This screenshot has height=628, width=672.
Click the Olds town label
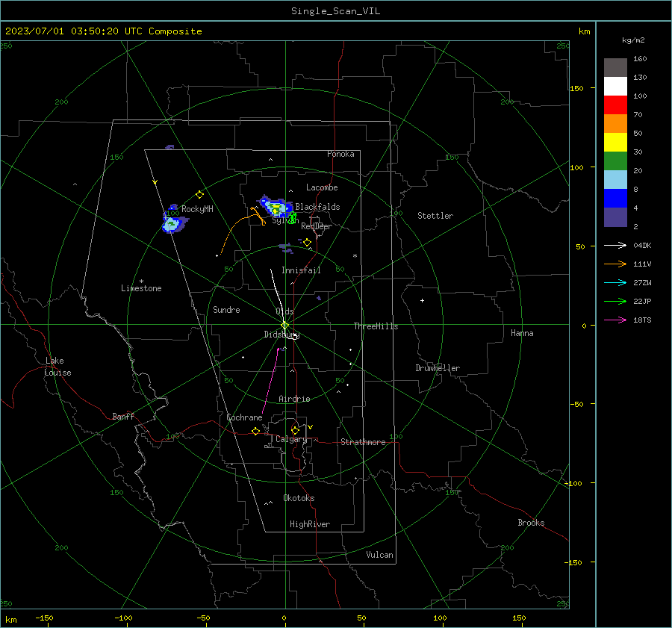click(284, 311)
